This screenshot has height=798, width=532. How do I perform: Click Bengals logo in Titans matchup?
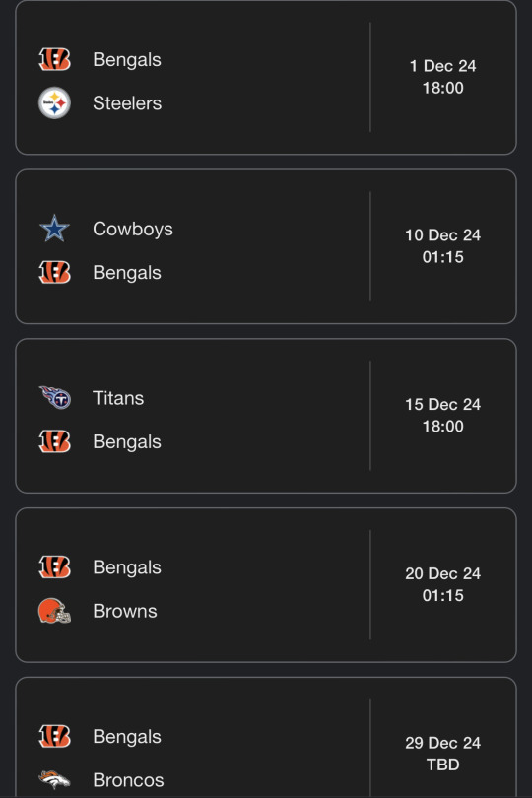click(x=54, y=441)
